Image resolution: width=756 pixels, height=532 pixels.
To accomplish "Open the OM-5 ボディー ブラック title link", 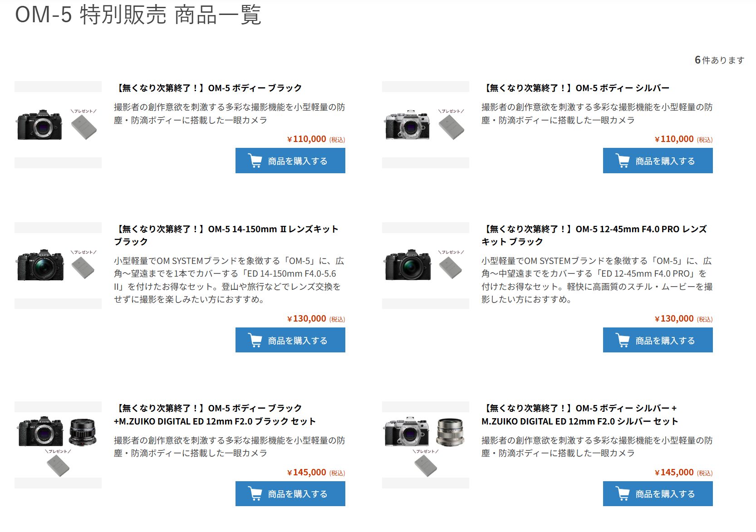I will tap(208, 88).
